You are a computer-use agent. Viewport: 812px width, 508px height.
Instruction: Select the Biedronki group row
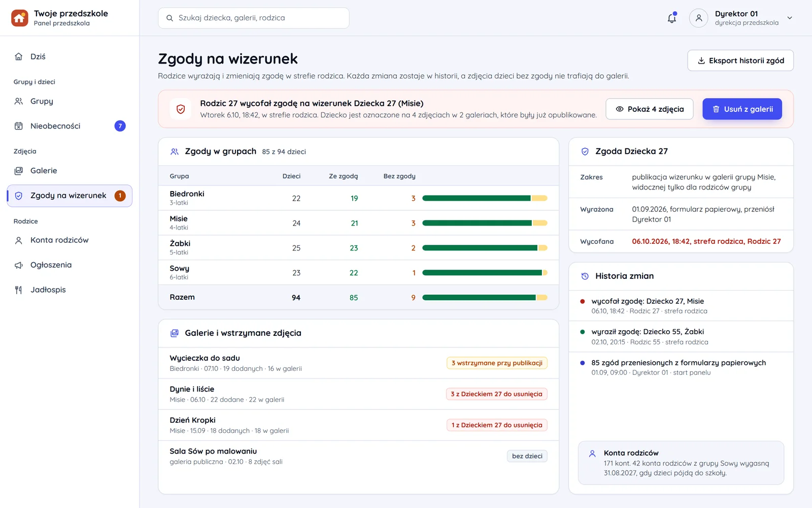coord(358,198)
